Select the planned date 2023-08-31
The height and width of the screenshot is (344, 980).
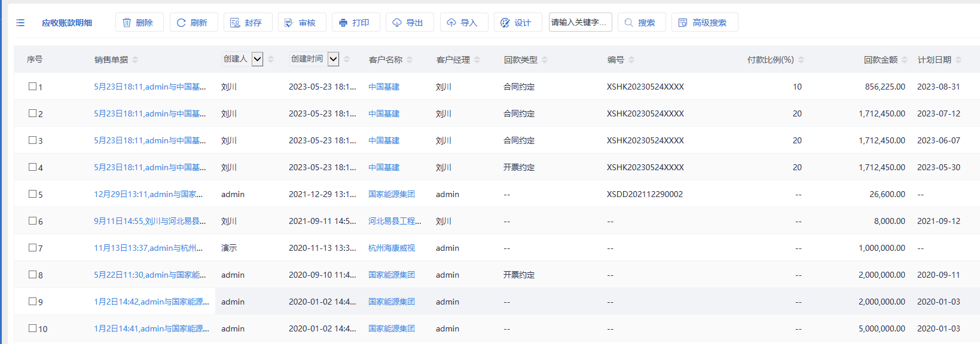click(939, 87)
